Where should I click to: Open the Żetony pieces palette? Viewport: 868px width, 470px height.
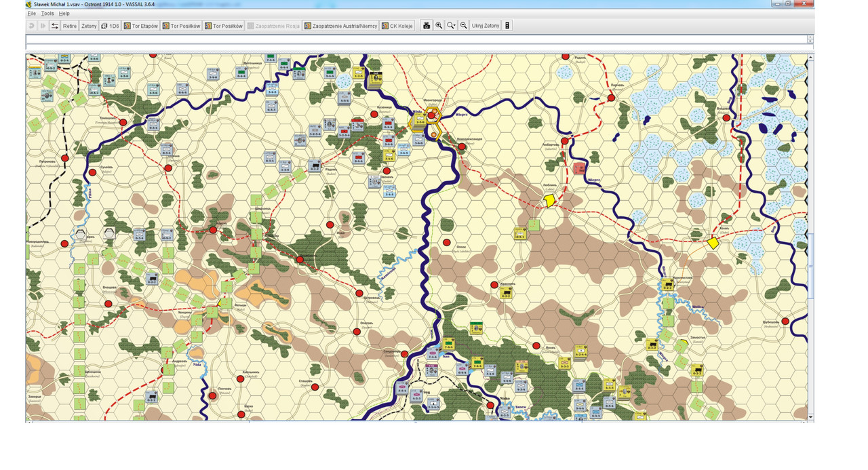pyautogui.click(x=89, y=26)
